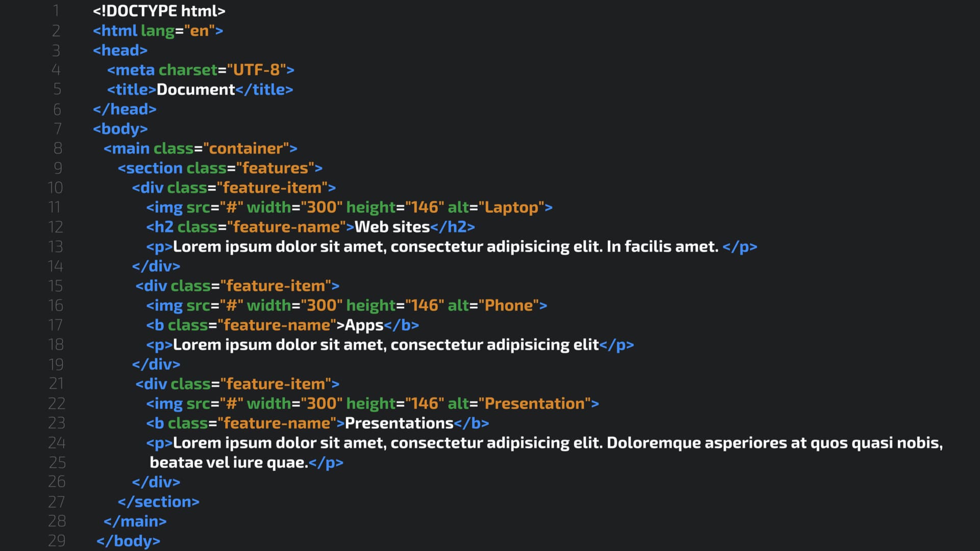
Task: Place cursor in Document title text
Action: (x=195, y=90)
